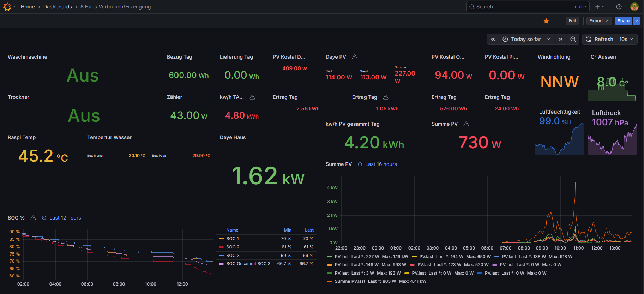644x294 pixels.
Task: Zoom out the time range
Action: (573, 39)
